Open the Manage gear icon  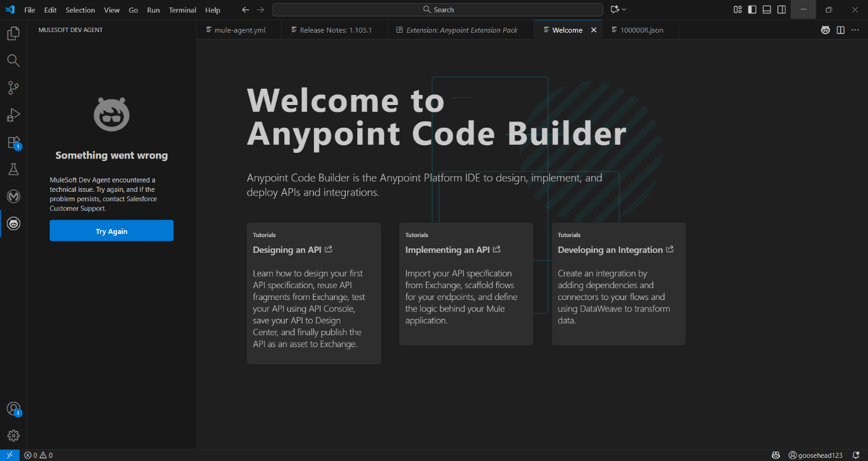pyautogui.click(x=13, y=436)
